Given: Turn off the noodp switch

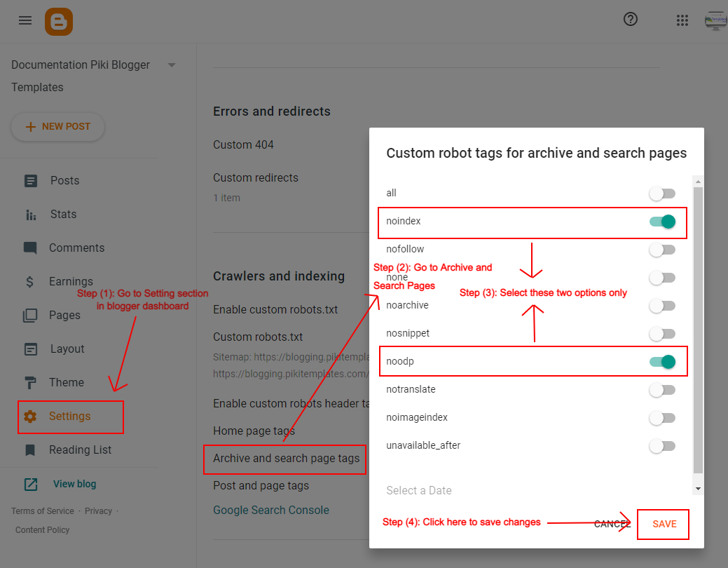Looking at the screenshot, I should (662, 362).
